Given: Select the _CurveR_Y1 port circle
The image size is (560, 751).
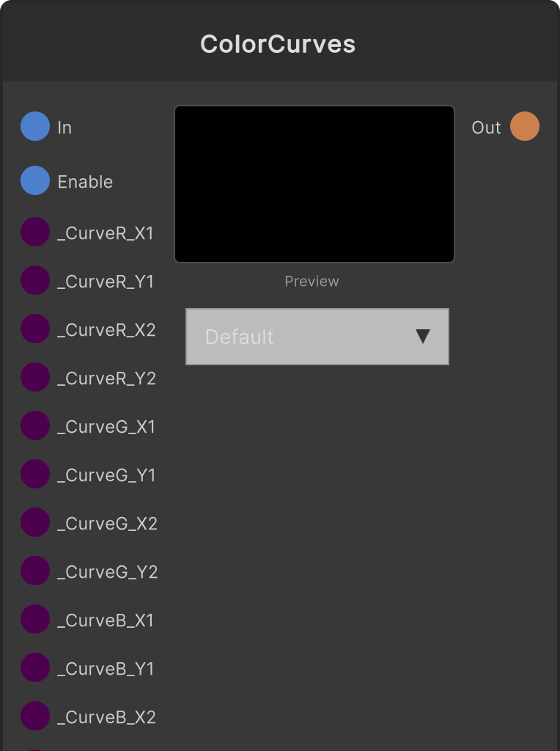Looking at the screenshot, I should [x=35, y=280].
